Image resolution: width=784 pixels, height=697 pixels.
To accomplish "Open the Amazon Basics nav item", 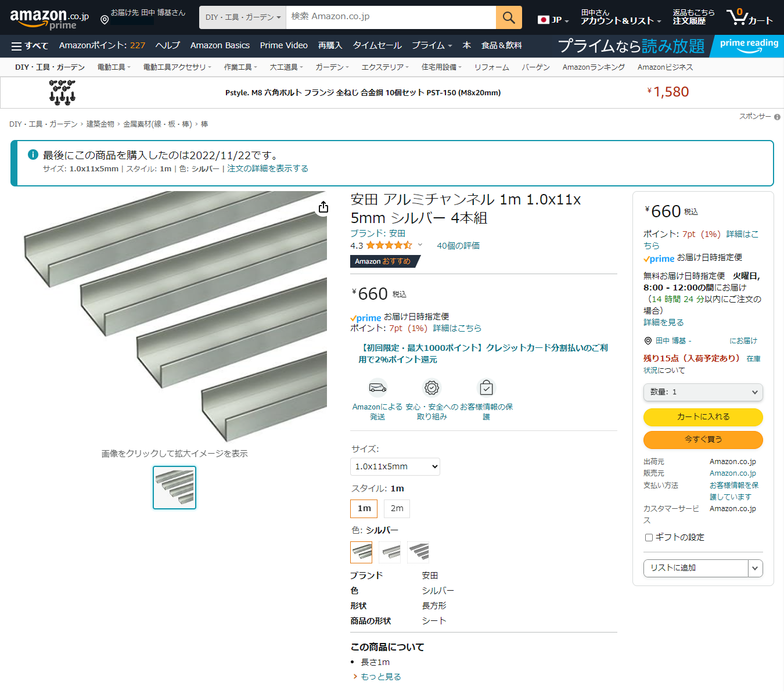I will pyautogui.click(x=220, y=45).
